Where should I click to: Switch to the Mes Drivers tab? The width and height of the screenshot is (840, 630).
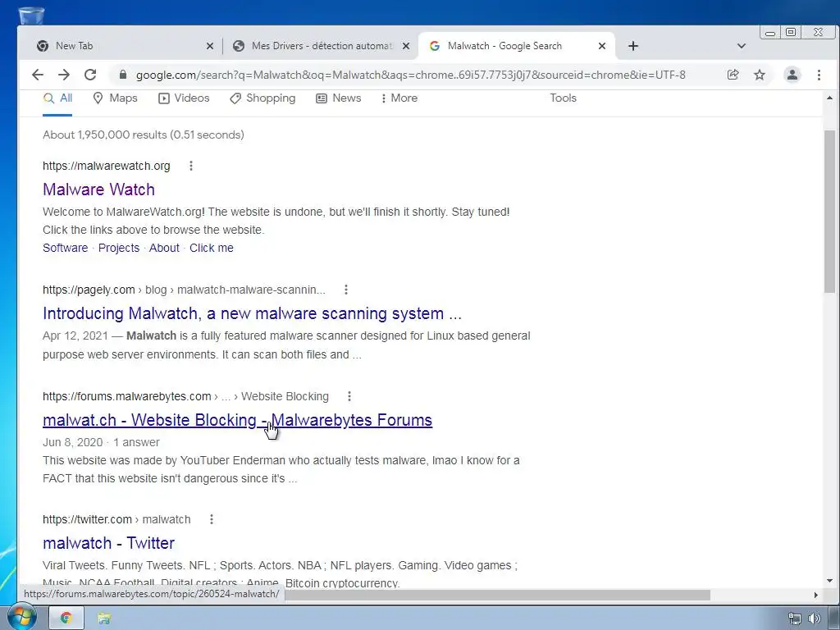pos(322,46)
